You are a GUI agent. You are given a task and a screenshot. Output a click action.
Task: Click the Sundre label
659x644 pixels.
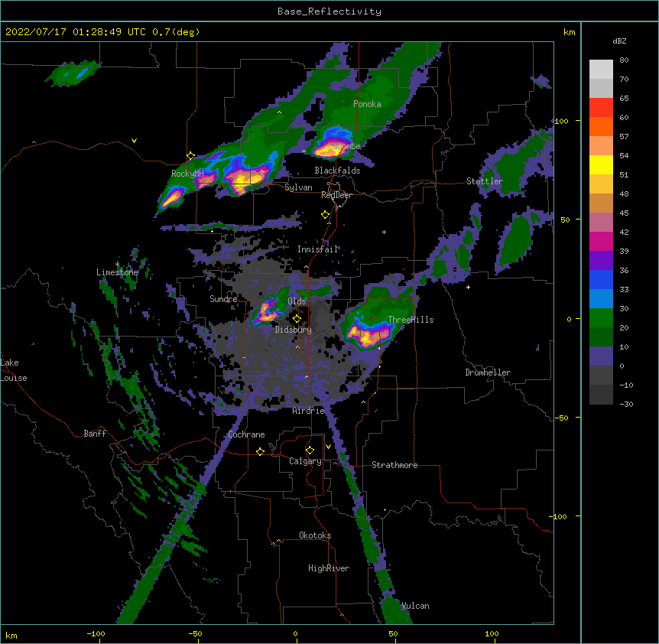pos(223,299)
